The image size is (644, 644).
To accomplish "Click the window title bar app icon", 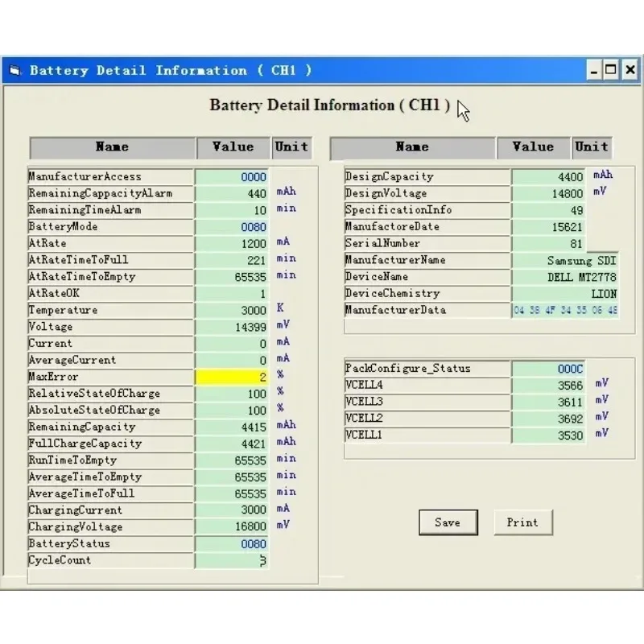I will [x=14, y=71].
